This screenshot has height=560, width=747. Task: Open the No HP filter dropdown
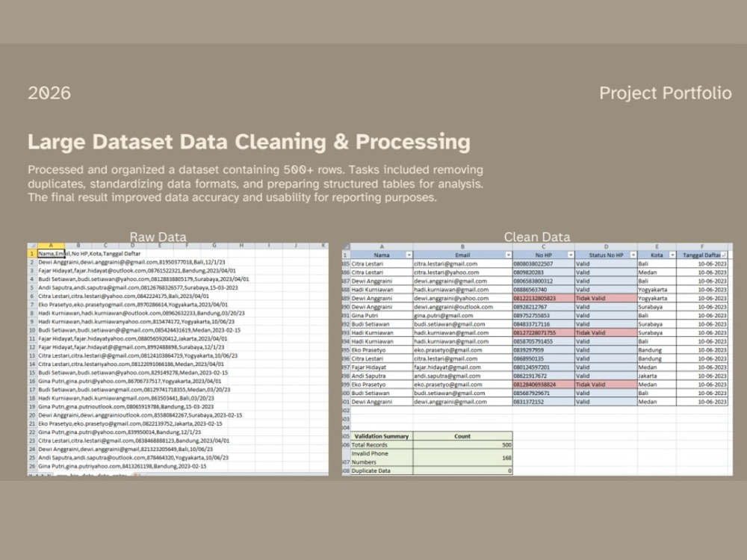(571, 255)
